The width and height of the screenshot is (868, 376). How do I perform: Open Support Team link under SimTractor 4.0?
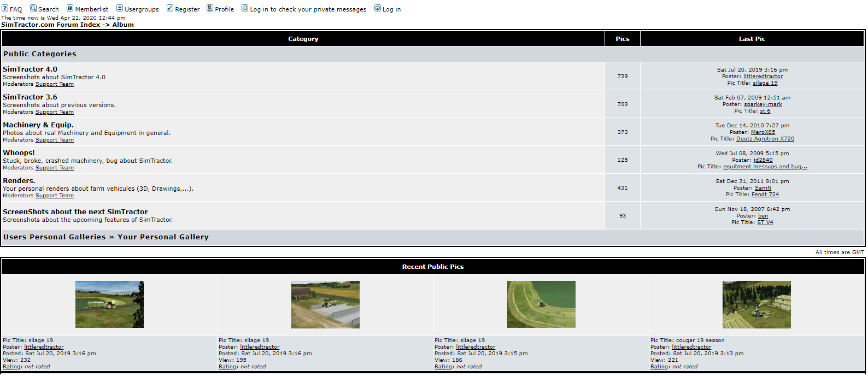click(x=55, y=84)
